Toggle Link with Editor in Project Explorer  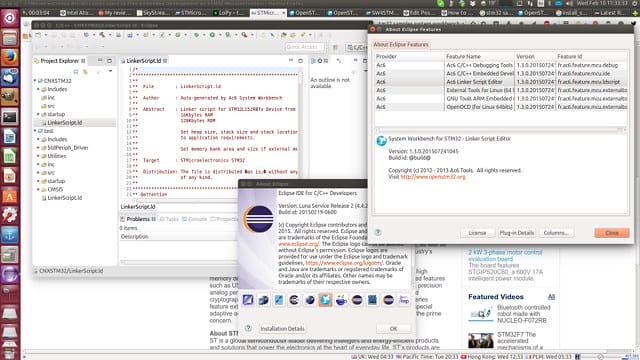(85, 72)
